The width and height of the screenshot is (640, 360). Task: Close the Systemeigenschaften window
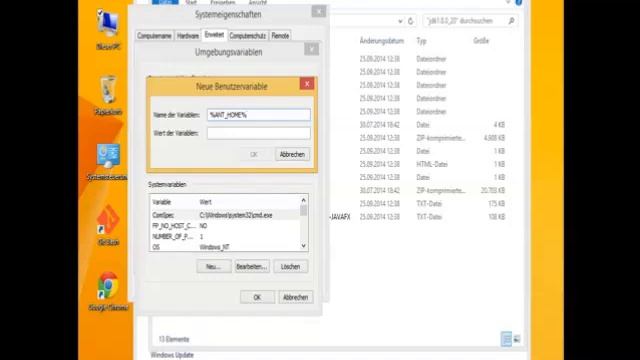(319, 11)
